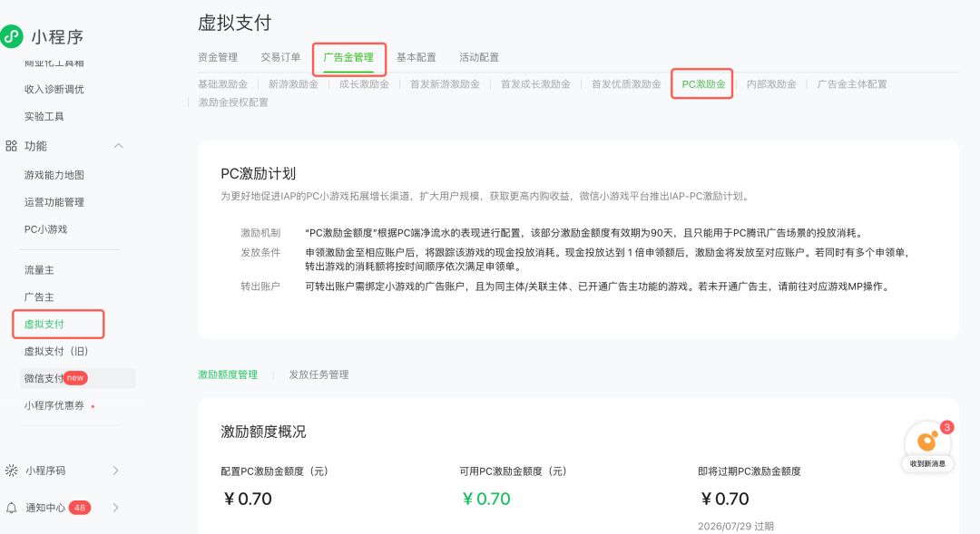Open 游戏能力地图 sidebar item
Screen dimensions: 980x534
(x=54, y=175)
